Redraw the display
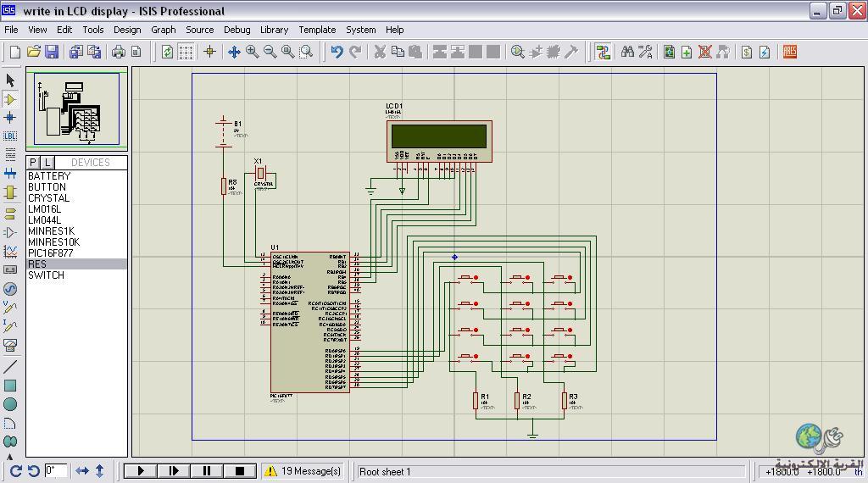Viewport: 868px width, 483px height. [x=167, y=52]
